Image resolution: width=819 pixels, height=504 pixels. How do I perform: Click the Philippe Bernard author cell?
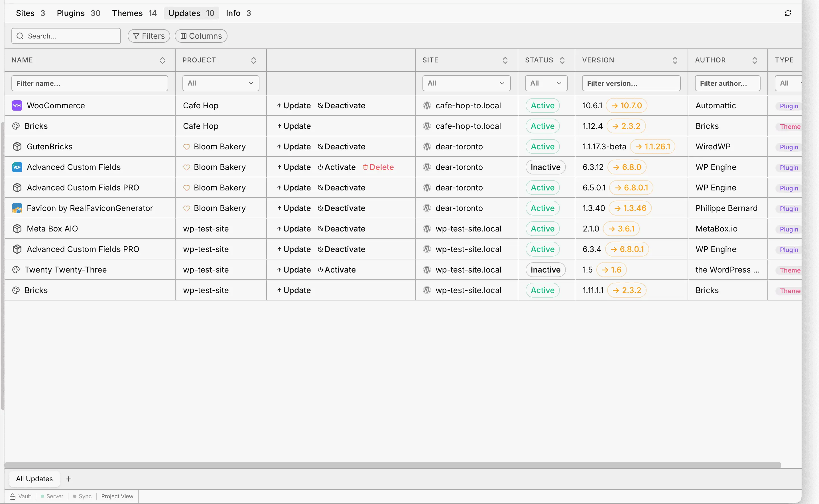726,208
